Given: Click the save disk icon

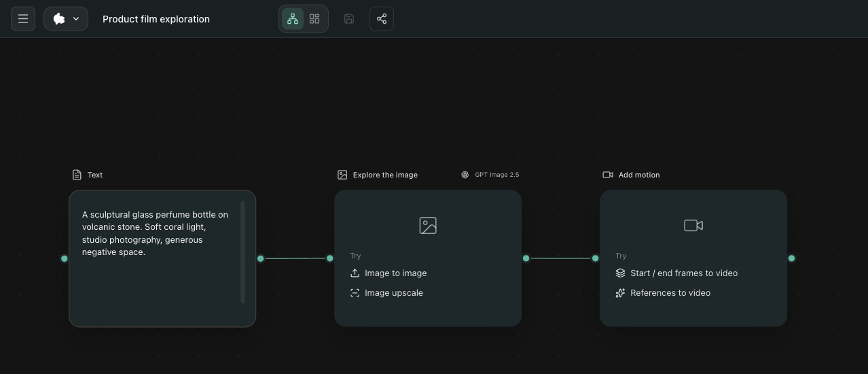Looking at the screenshot, I should coord(349,19).
